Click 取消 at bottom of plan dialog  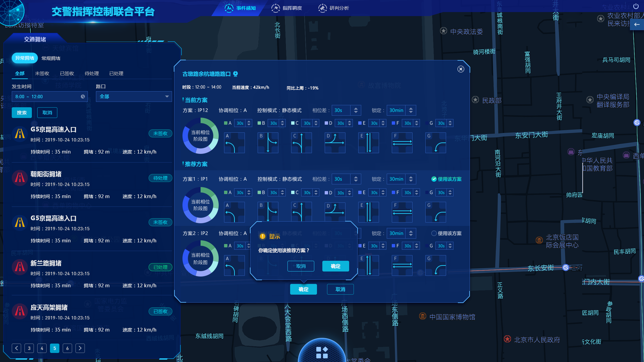point(340,289)
